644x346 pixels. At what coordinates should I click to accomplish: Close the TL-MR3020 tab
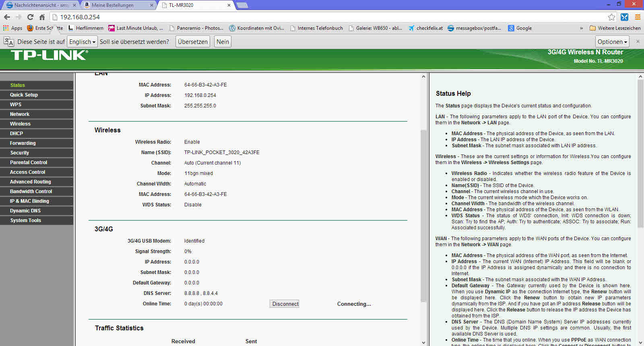pos(229,5)
